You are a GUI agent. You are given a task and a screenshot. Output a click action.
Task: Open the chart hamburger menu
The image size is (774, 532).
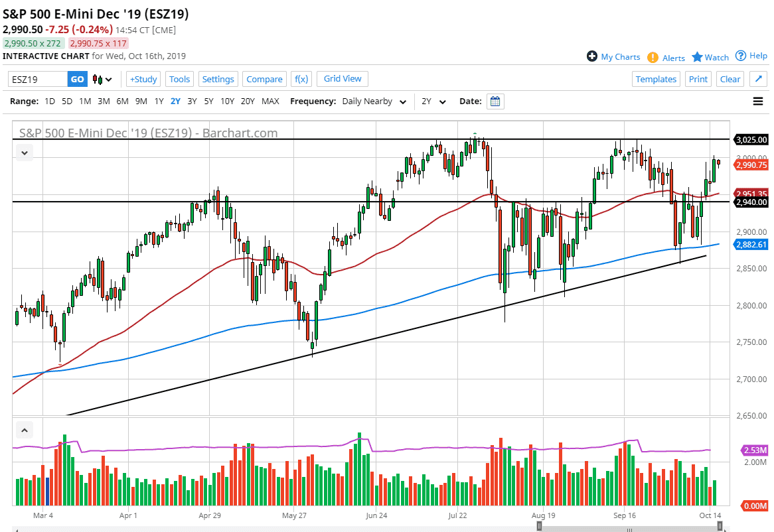tap(757, 101)
